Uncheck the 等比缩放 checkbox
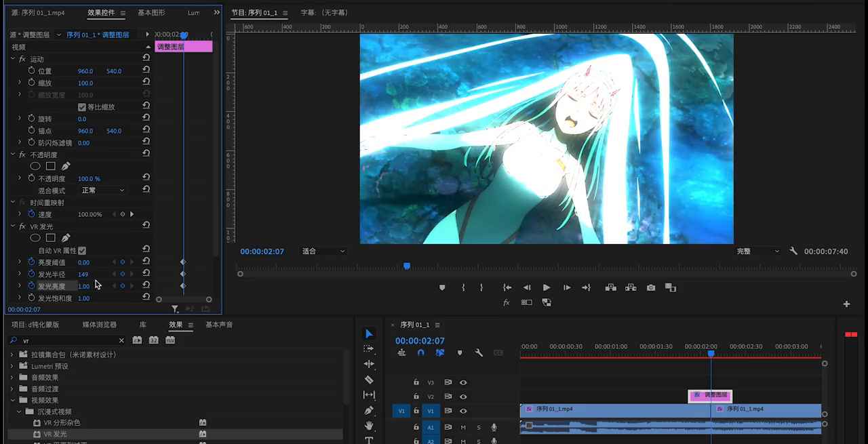Image resolution: width=868 pixels, height=444 pixels. point(82,107)
